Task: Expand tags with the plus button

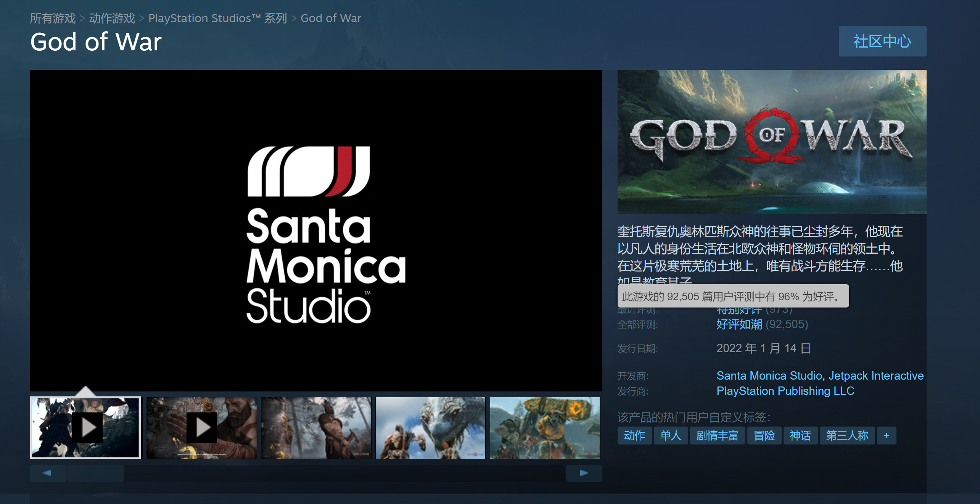Action: [887, 435]
